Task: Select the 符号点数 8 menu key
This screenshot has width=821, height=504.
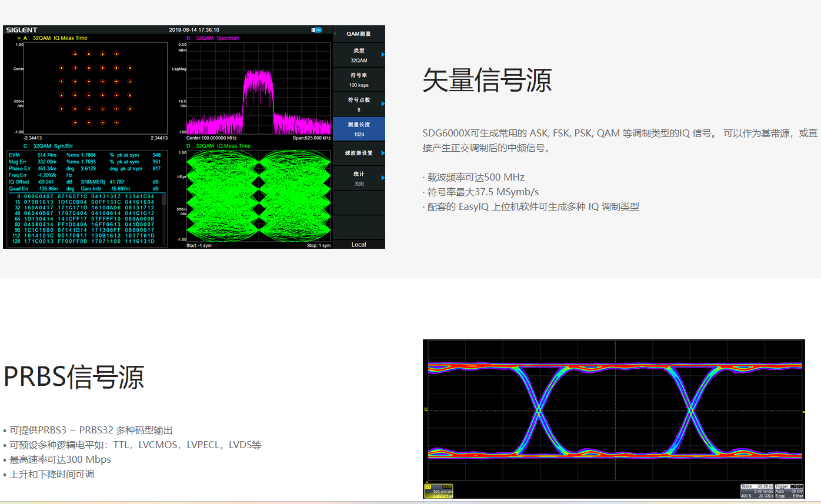Action: pos(359,104)
